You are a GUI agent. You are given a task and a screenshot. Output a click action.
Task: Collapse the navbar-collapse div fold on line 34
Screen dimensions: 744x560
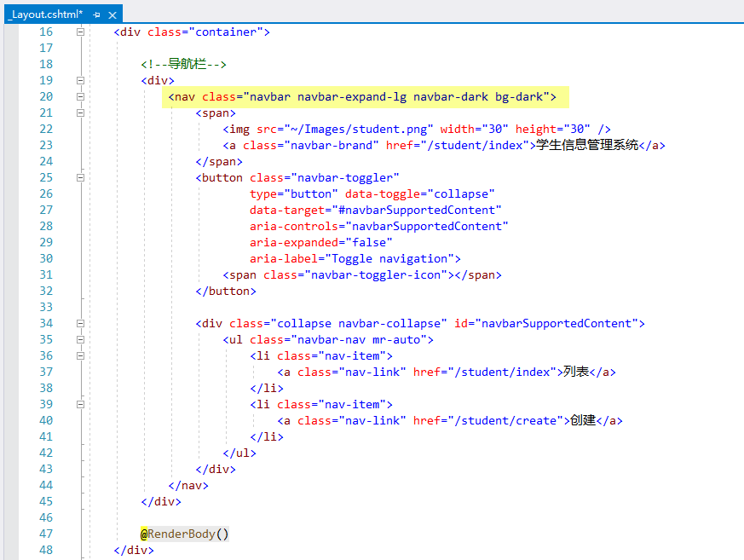(80, 323)
